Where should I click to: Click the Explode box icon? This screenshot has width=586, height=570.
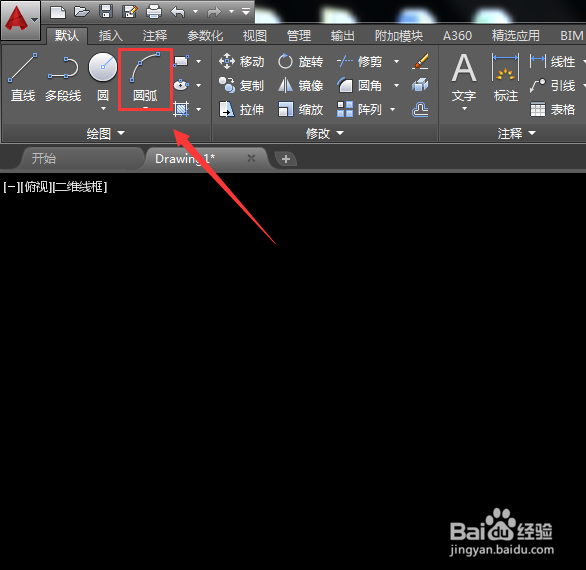point(420,85)
